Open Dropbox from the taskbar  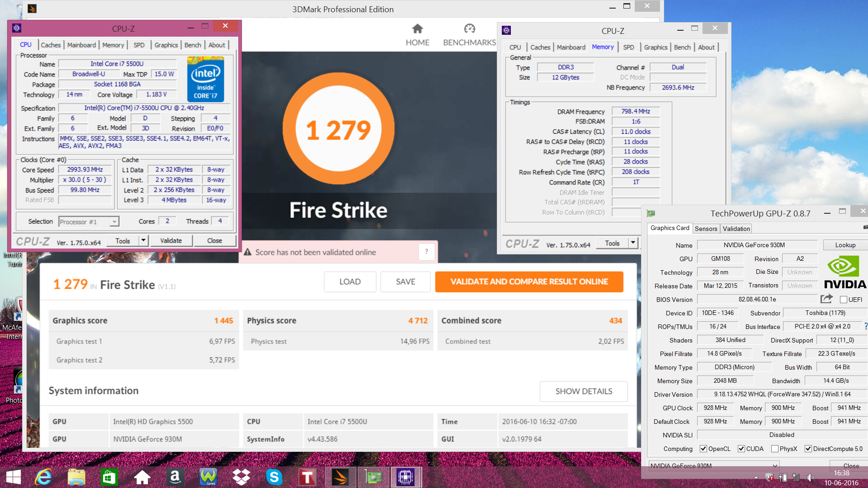click(241, 477)
